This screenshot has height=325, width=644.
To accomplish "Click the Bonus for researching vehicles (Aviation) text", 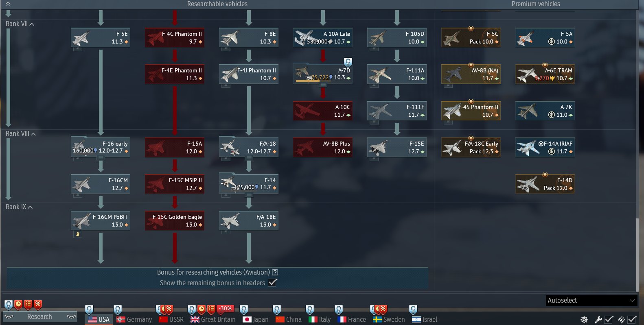I will point(213,273).
